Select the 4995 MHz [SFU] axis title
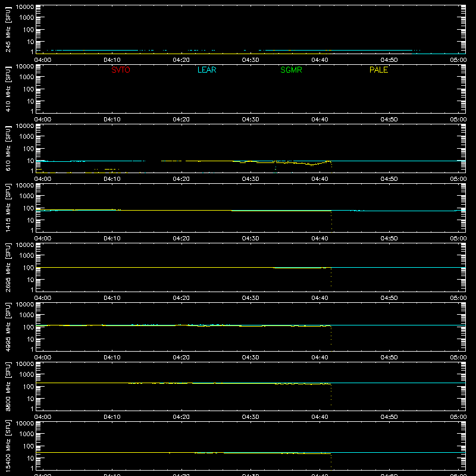 (8, 327)
